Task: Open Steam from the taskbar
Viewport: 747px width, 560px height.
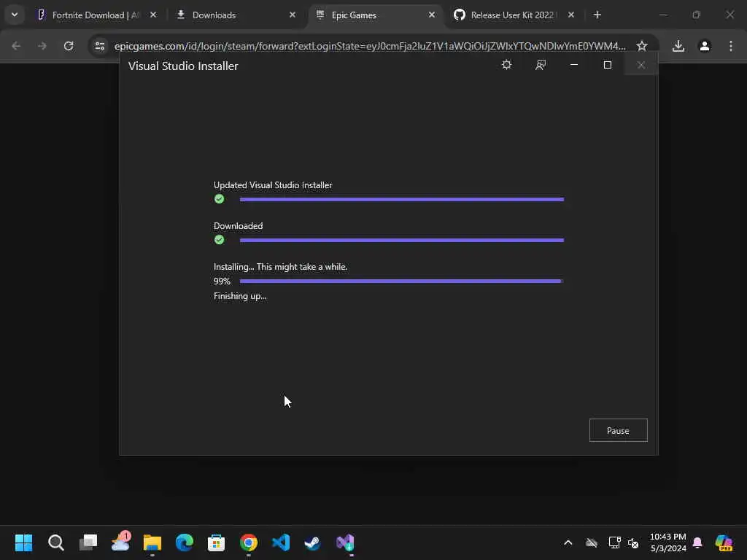Action: pos(312,542)
